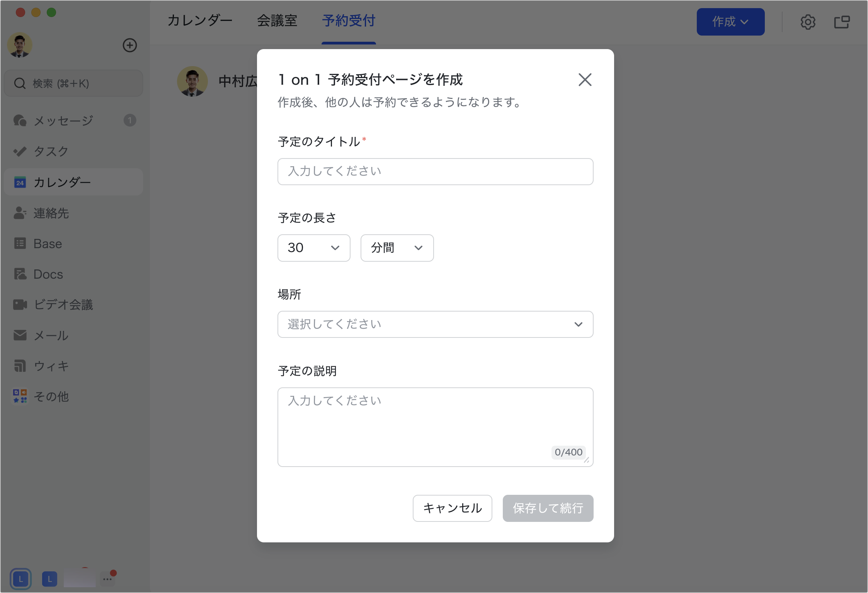Open the 30 duration dropdown

pyautogui.click(x=314, y=248)
